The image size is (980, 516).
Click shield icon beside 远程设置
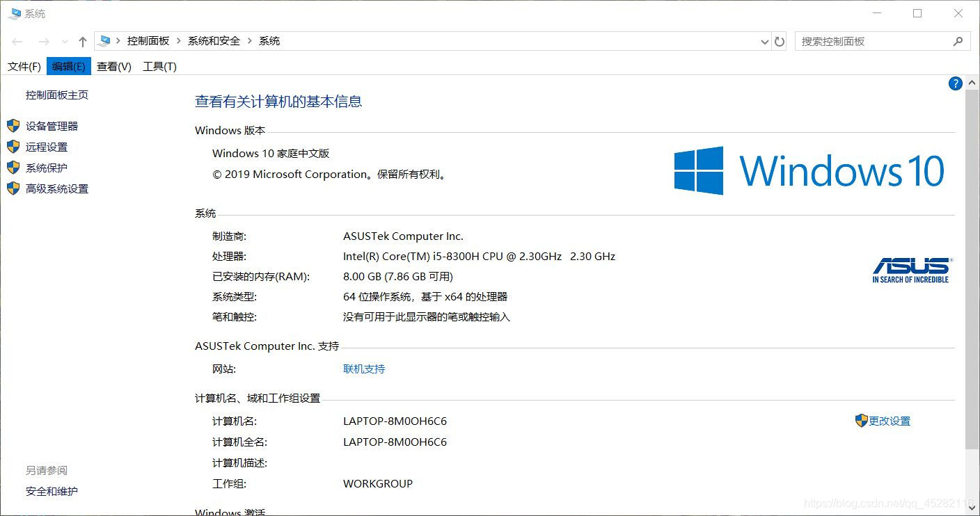pos(13,147)
